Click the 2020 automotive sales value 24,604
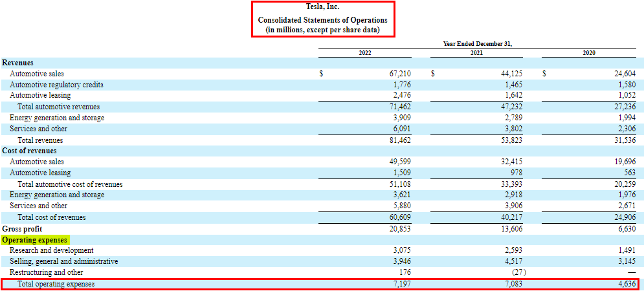The image size is (644, 291). tap(625, 74)
